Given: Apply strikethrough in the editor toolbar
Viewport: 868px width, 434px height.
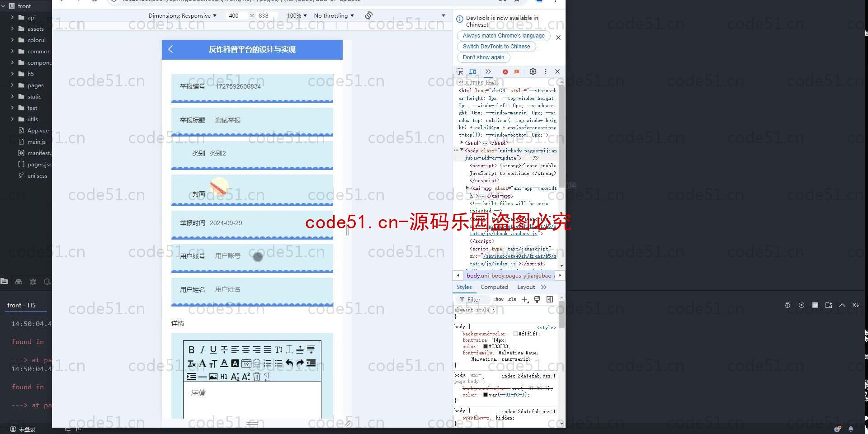Looking at the screenshot, I should 224,349.
